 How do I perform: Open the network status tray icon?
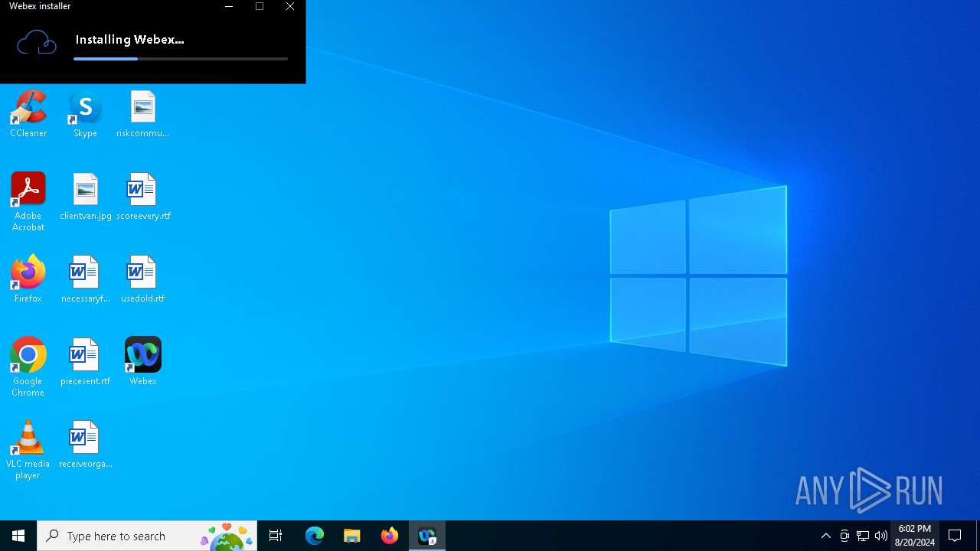(x=863, y=536)
